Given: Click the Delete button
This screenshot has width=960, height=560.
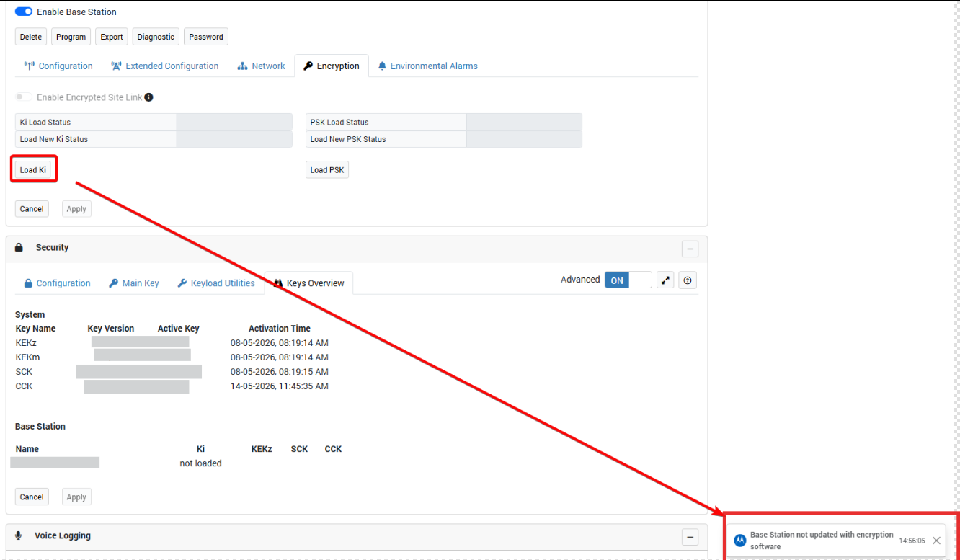Looking at the screenshot, I should 31,37.
